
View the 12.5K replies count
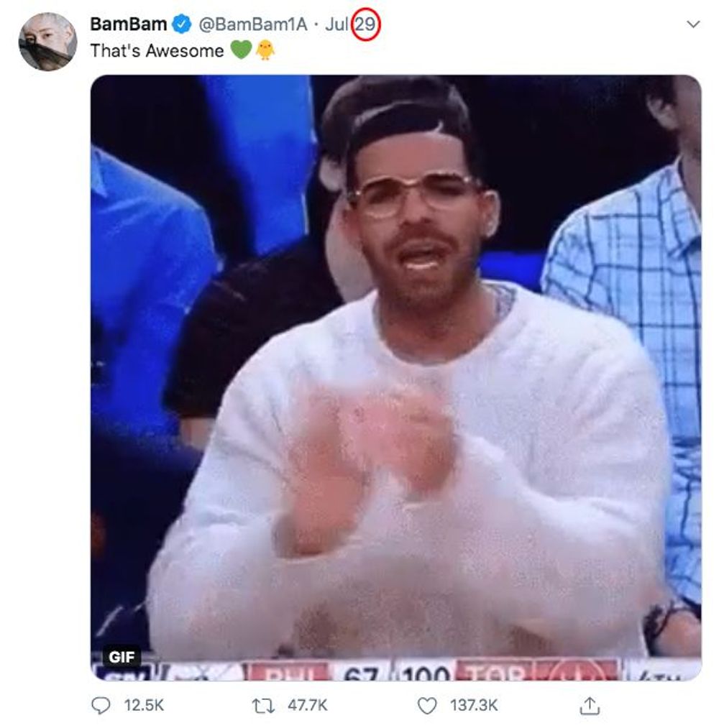pos(144,706)
